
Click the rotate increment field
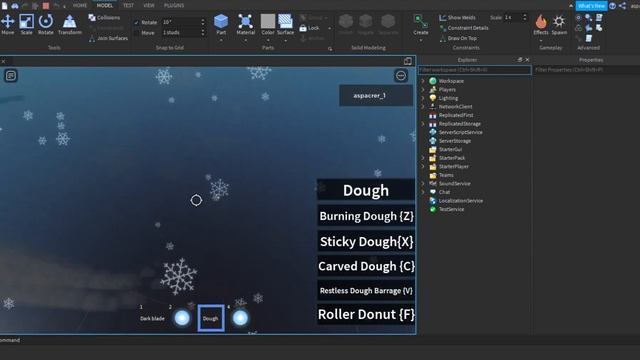180,22
